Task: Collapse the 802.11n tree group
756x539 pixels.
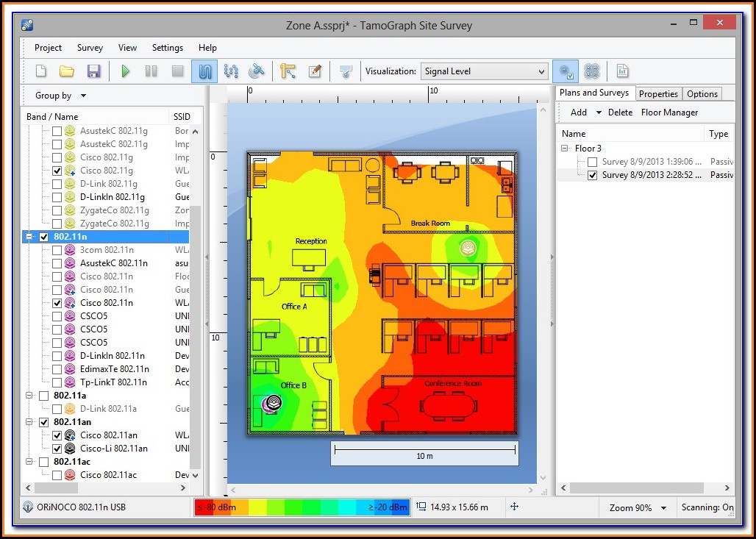Action: 30,237
